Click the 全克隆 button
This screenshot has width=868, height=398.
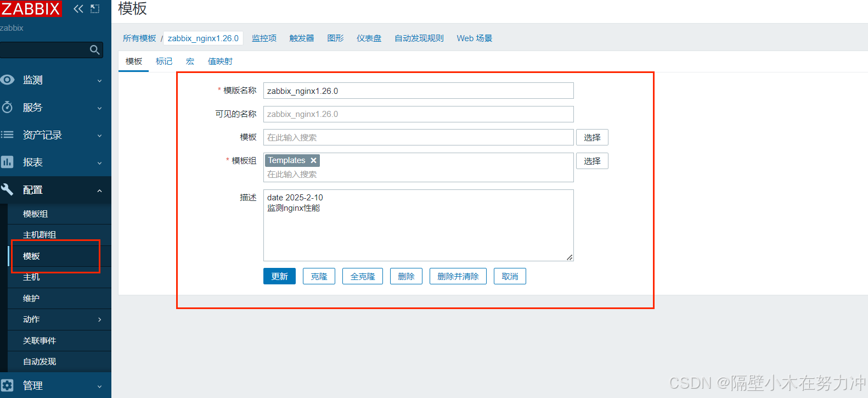tap(363, 276)
